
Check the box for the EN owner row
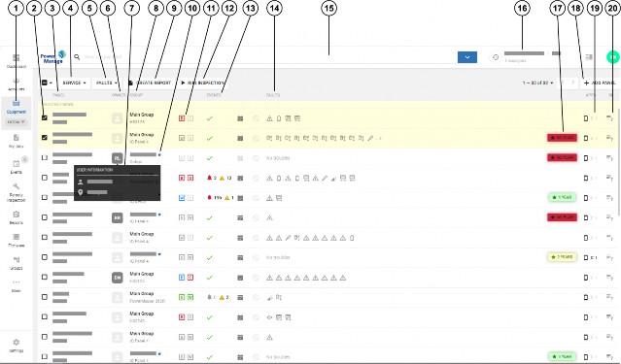(x=45, y=277)
